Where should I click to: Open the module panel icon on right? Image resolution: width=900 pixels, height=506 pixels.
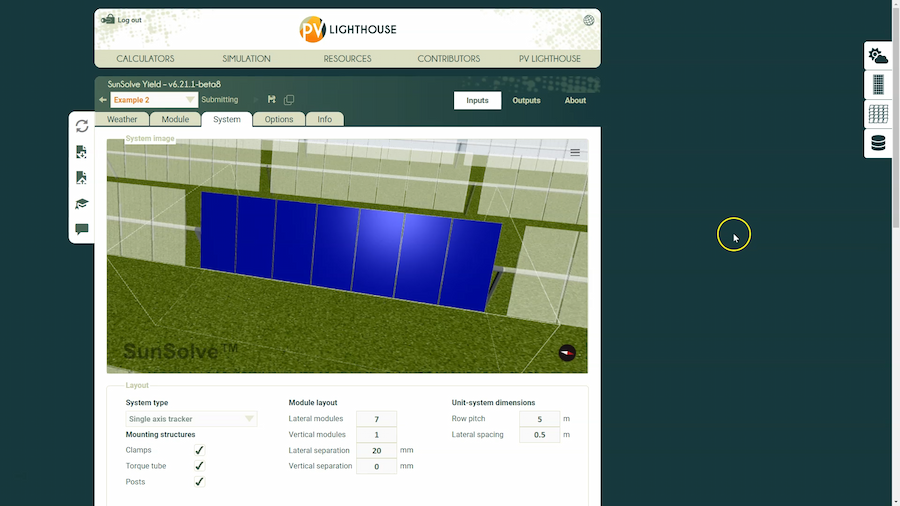coord(878,84)
